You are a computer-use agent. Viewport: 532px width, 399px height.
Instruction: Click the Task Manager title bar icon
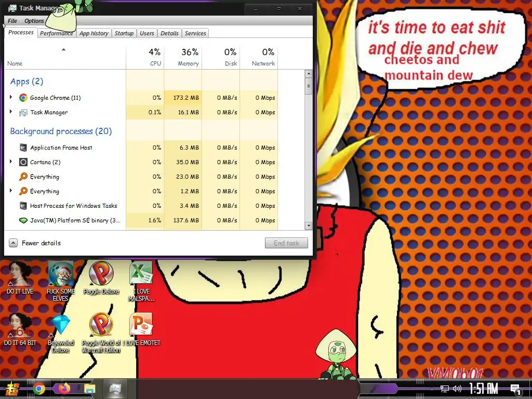point(12,8)
